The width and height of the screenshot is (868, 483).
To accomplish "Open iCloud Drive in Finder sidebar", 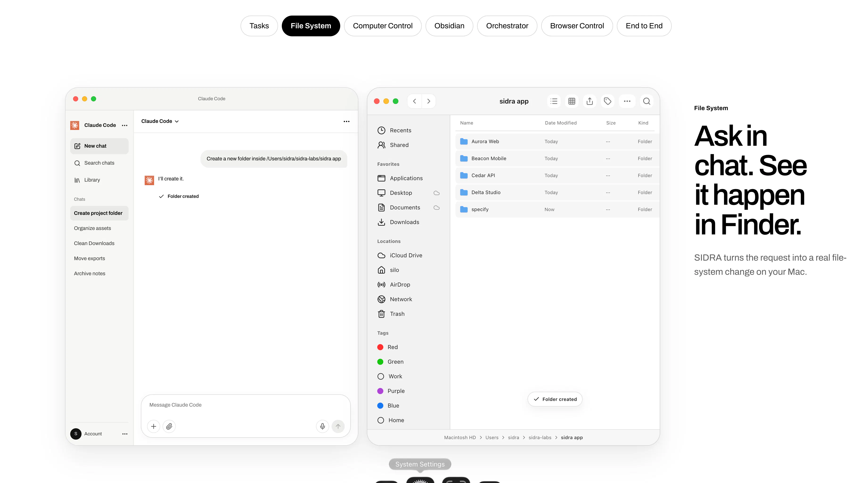I will [400, 256].
